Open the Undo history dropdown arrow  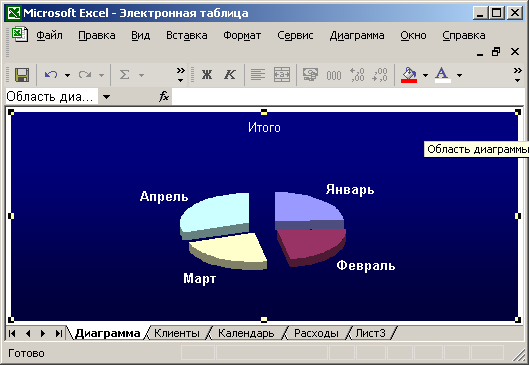67,75
